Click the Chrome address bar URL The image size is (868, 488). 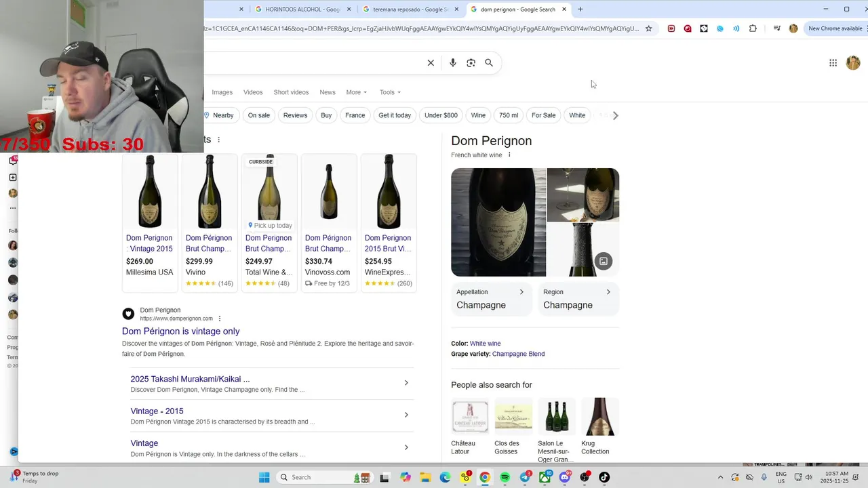(420, 28)
